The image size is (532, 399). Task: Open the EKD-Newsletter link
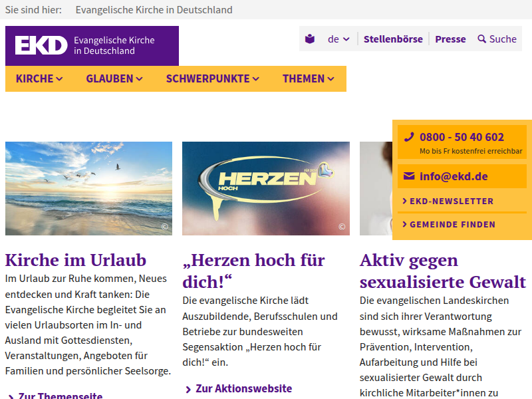[452, 201]
